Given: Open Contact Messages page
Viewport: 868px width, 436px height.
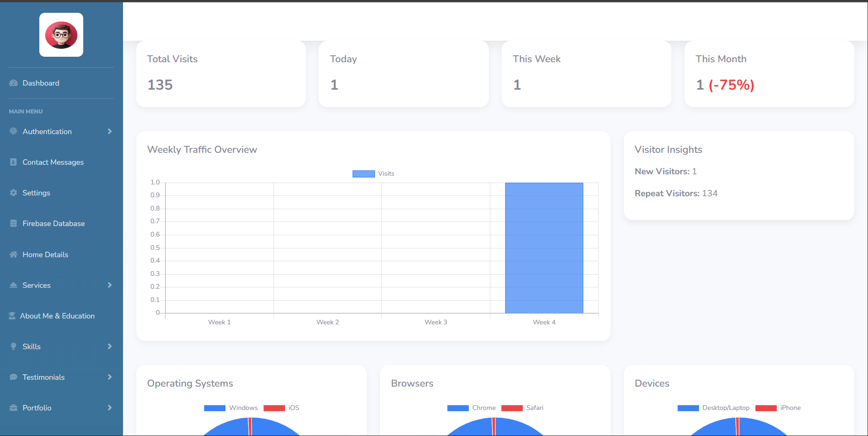Looking at the screenshot, I should tap(61, 162).
